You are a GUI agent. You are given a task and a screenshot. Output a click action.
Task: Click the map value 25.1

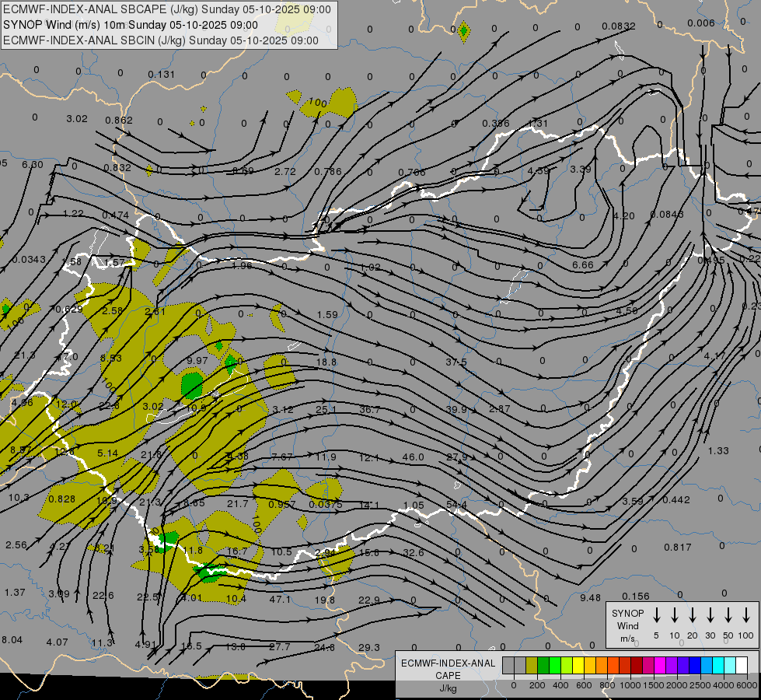pyautogui.click(x=326, y=410)
